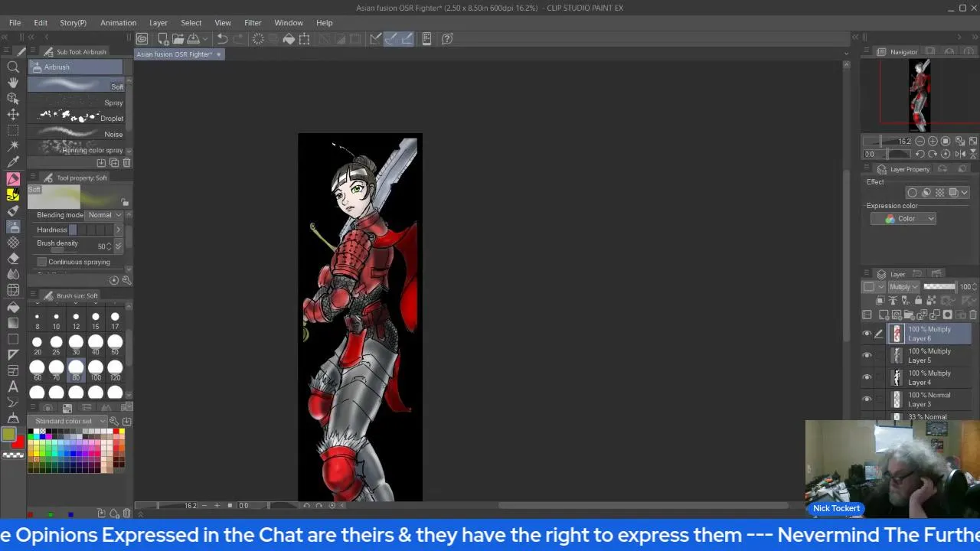
Task: Adjust the layer opacity slider
Action: 939,287
